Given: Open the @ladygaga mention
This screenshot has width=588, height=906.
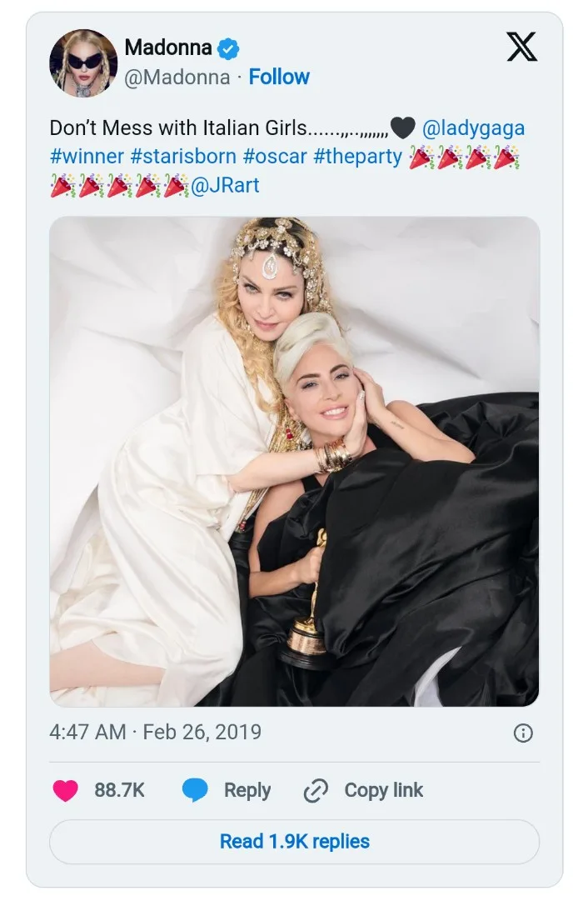Looking at the screenshot, I should pos(474,128).
